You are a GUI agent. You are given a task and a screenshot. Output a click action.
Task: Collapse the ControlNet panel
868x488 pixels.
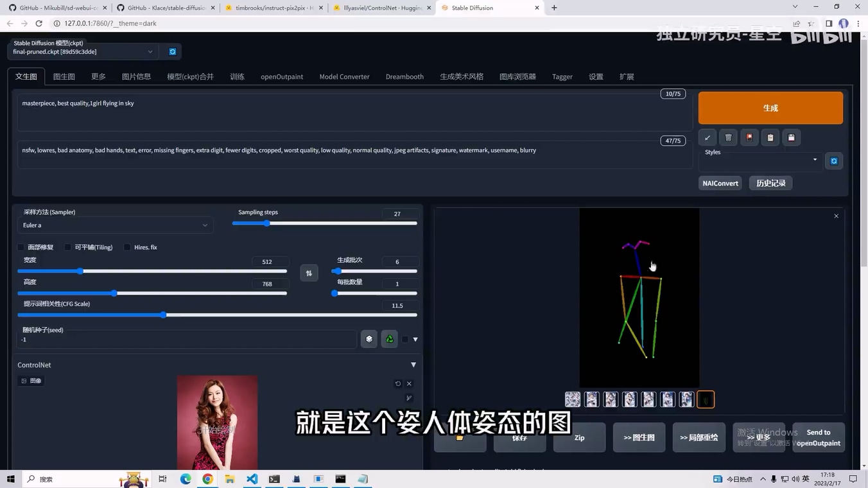point(413,364)
